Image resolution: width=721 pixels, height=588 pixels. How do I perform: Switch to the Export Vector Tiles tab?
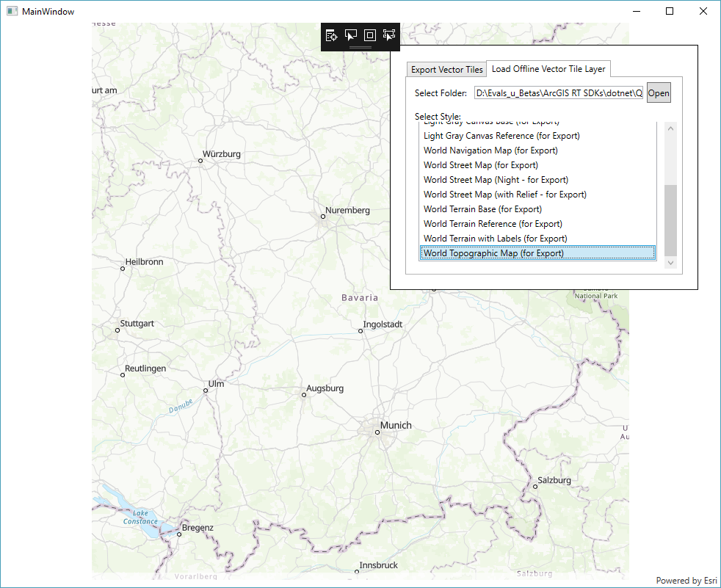446,70
